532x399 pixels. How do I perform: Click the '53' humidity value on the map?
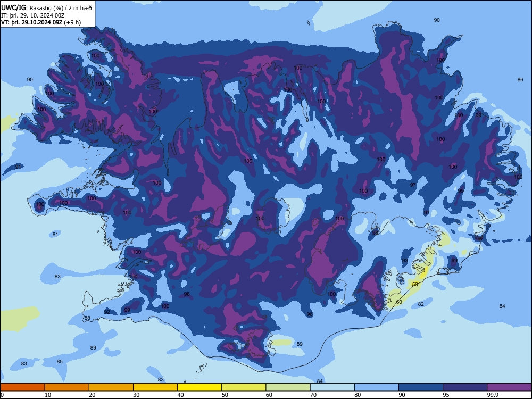415,284
